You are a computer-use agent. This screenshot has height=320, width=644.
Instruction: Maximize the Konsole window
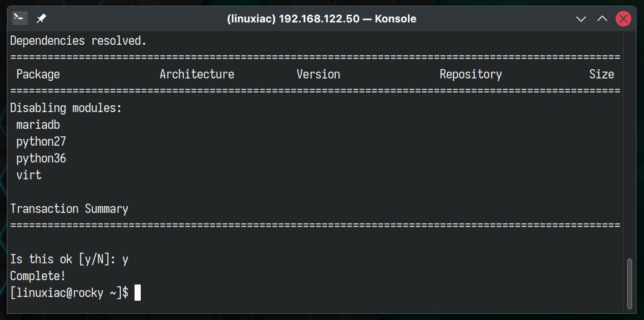coord(602,19)
